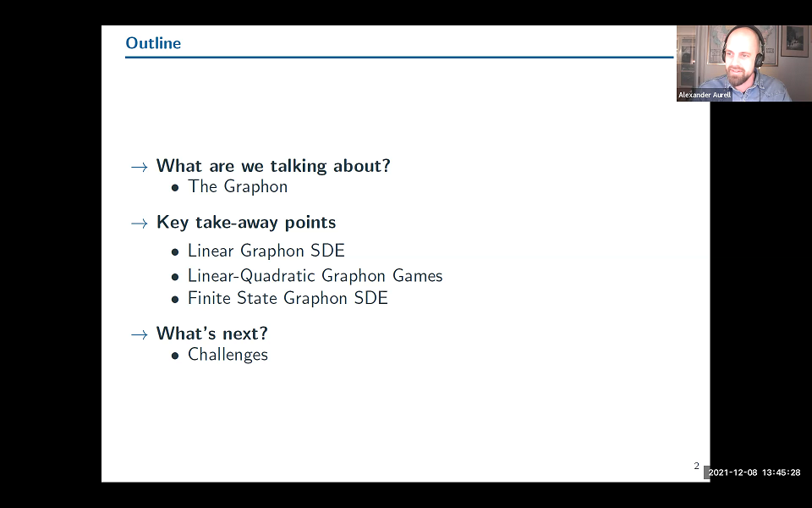
Task: Click Alexander Aurell's webcam thumbnail
Action: tap(743, 62)
